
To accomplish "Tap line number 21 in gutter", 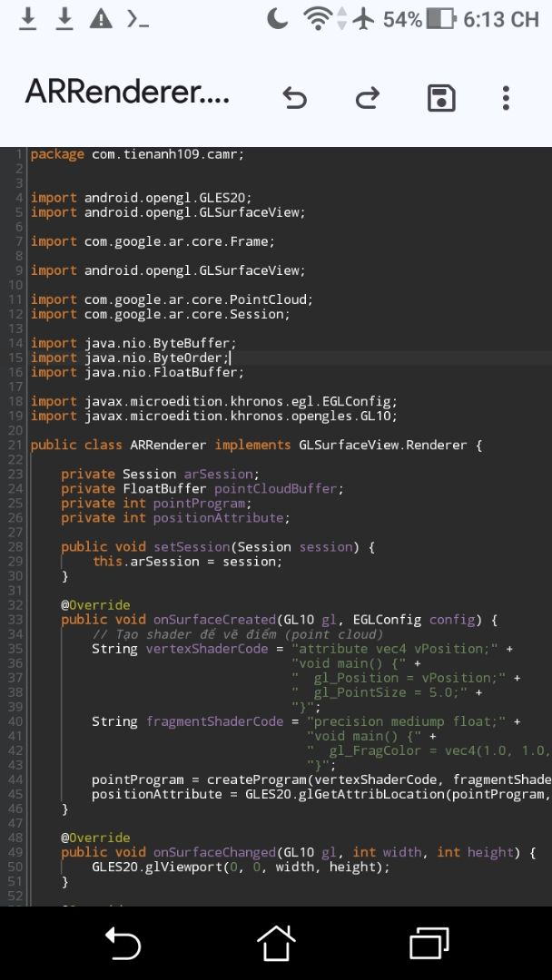I will point(15,445).
